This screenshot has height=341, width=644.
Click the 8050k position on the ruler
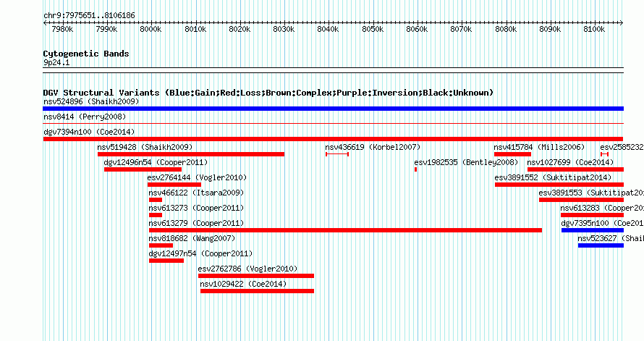(373, 29)
